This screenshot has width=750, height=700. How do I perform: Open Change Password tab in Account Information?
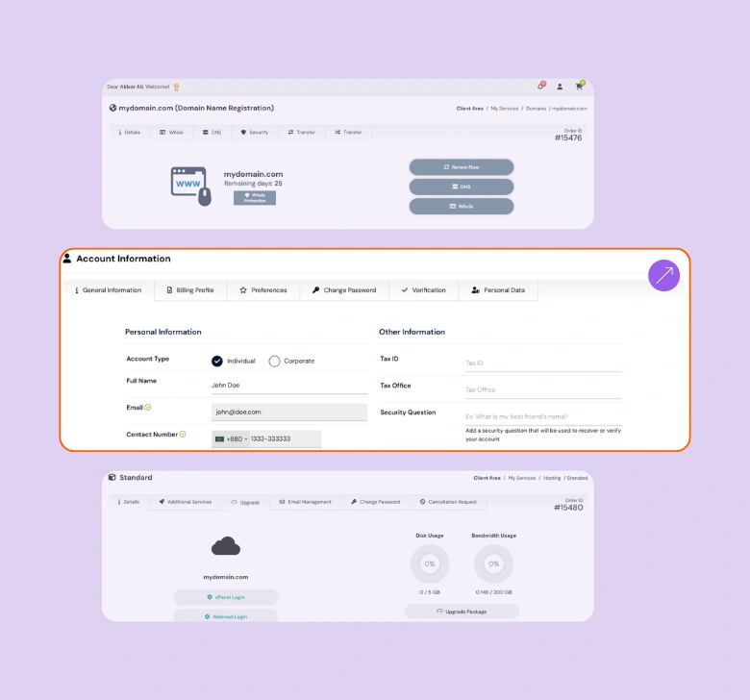coord(344,290)
